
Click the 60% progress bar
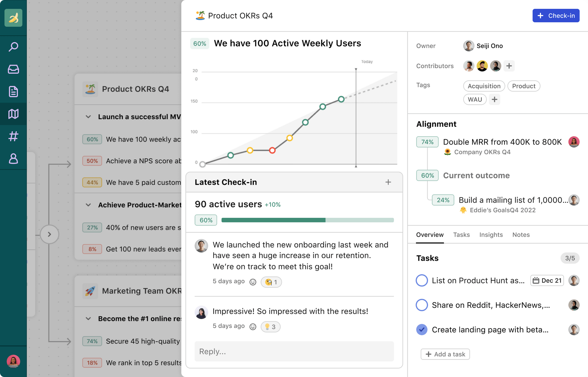pos(307,220)
